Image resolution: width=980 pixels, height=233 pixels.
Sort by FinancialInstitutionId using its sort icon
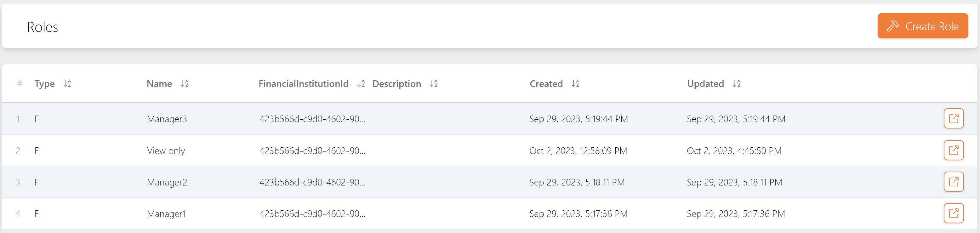pos(361,83)
